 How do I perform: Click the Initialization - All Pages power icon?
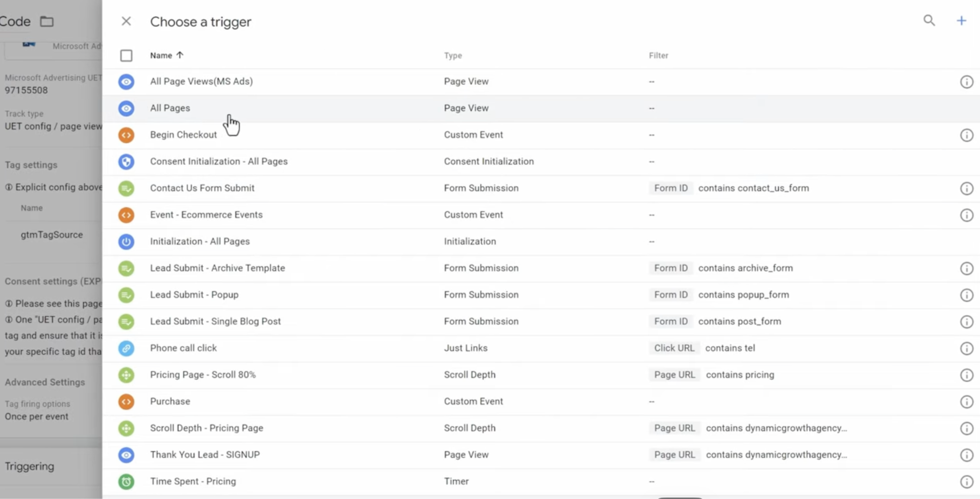126,242
